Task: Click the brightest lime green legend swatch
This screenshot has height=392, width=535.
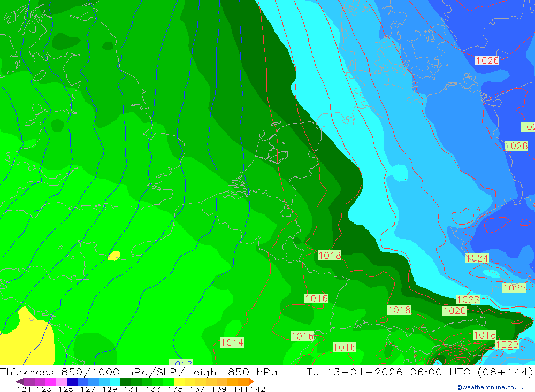Action: point(169,381)
